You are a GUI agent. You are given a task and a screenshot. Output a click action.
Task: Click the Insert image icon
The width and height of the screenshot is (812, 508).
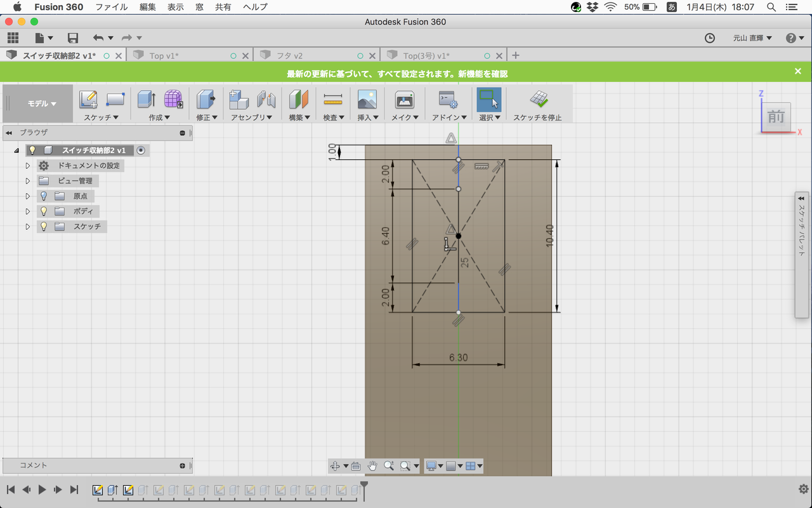[x=367, y=100]
